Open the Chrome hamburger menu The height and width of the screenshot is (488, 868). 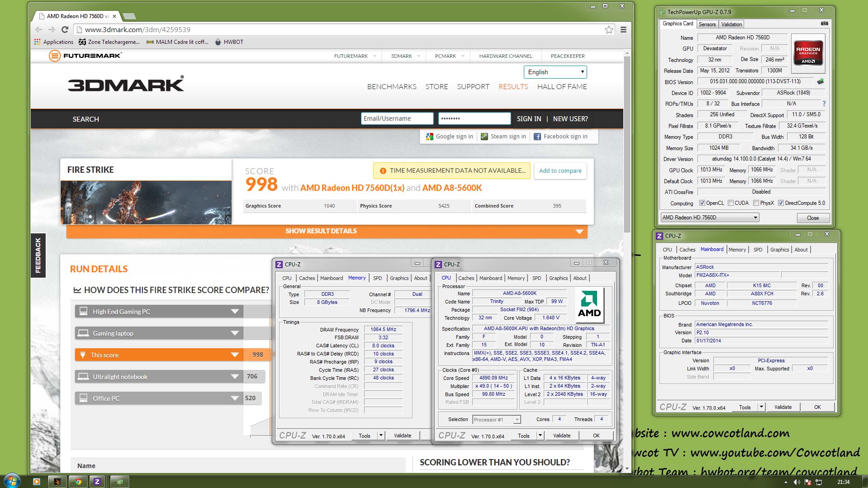[x=623, y=29]
